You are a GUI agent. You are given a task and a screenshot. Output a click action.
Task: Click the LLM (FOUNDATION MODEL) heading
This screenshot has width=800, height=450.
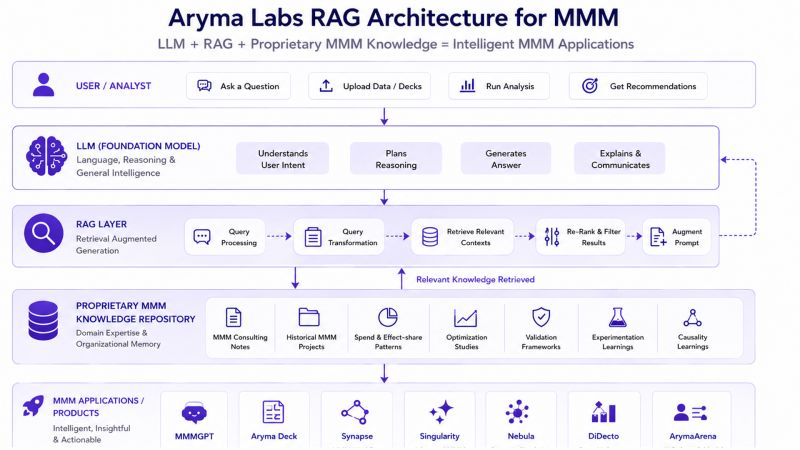point(138,146)
